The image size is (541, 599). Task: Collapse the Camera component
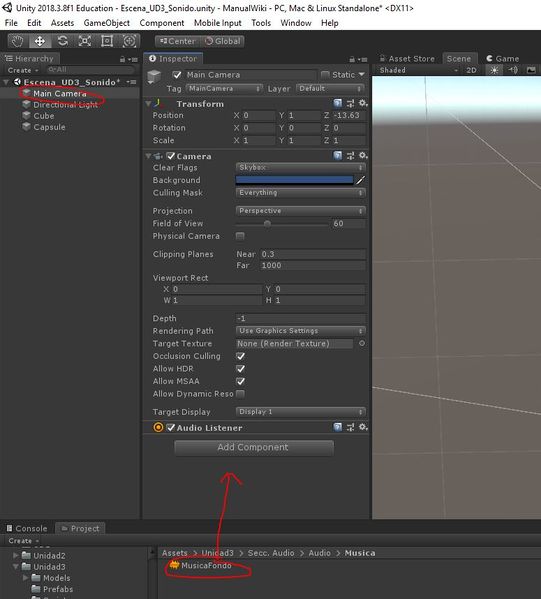tap(148, 156)
